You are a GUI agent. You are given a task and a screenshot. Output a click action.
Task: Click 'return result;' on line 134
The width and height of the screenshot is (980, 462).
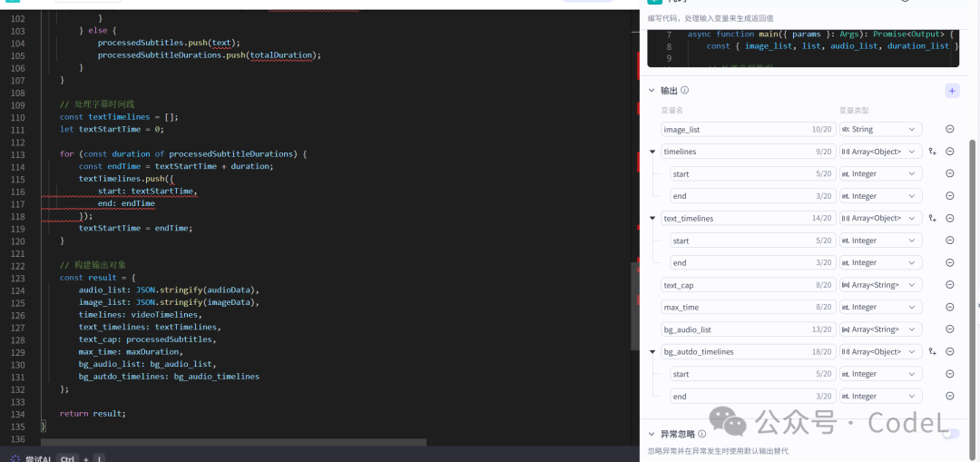[x=93, y=413]
